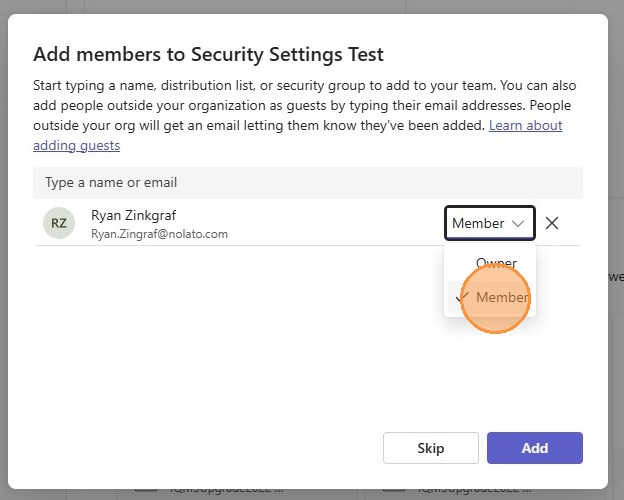Select the Ryan Zinkgraf name text
Screen dimensions: 624x500
click(133, 215)
